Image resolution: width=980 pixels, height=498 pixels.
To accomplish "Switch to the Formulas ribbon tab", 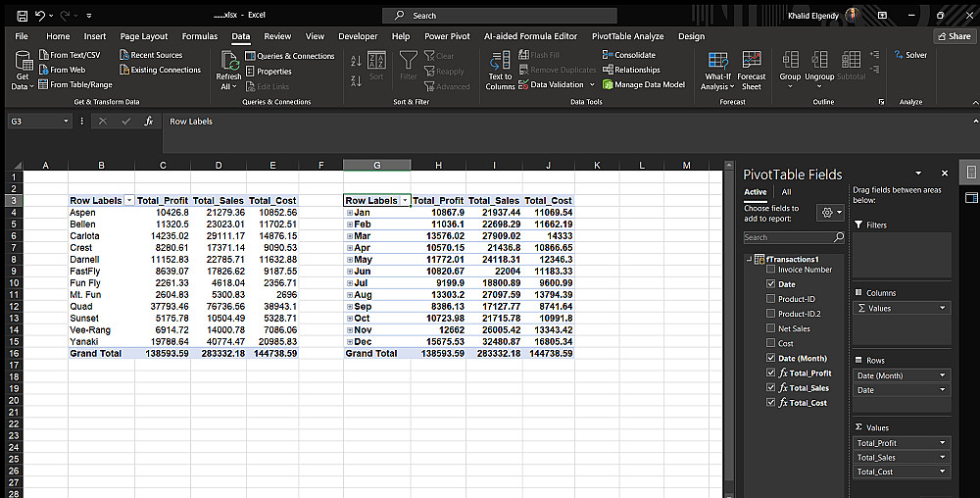I will coord(200,36).
